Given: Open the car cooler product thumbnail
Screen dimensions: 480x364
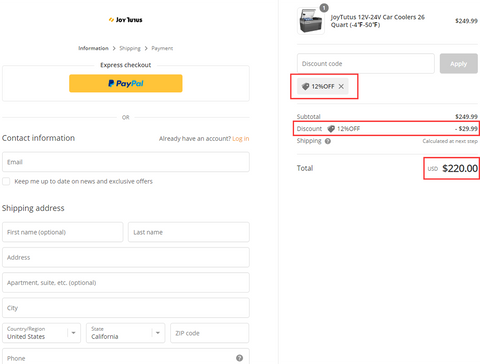Looking at the screenshot, I should tap(311, 21).
